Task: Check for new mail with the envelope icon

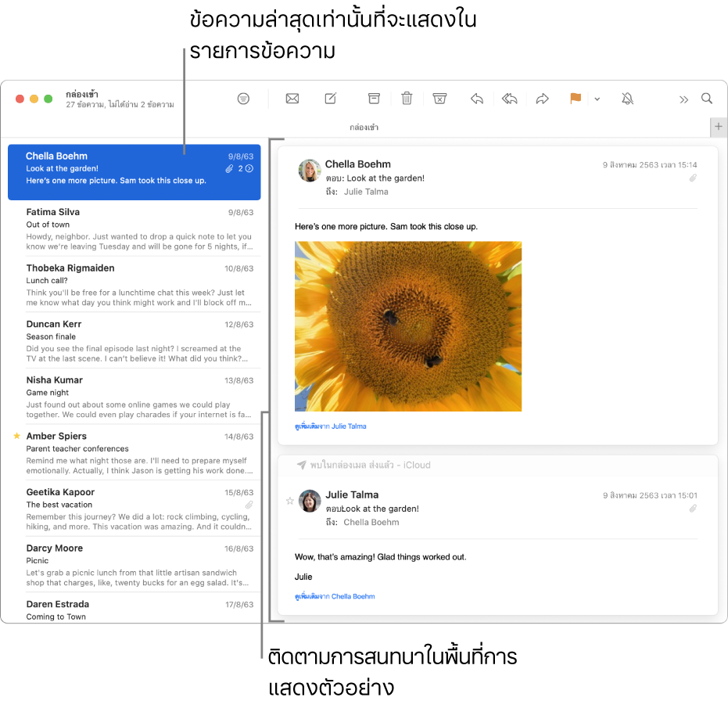Action: [x=292, y=99]
